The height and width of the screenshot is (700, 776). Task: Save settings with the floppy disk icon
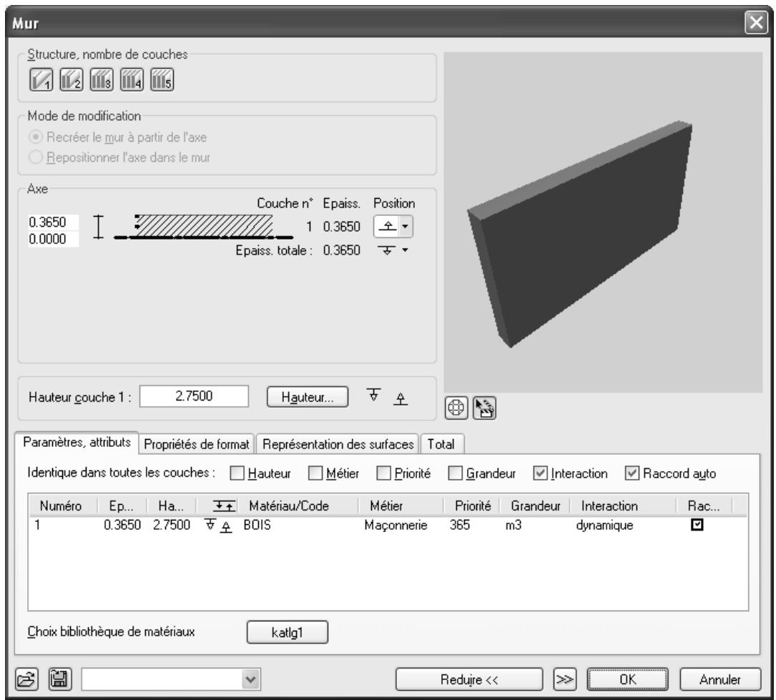click(60, 679)
